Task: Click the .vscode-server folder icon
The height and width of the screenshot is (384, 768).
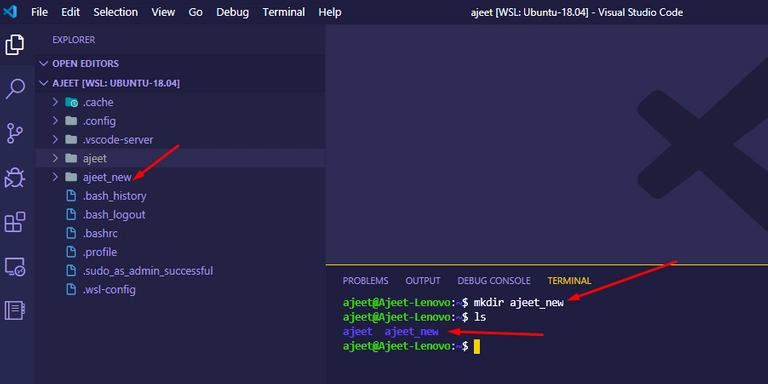Action: [72, 140]
